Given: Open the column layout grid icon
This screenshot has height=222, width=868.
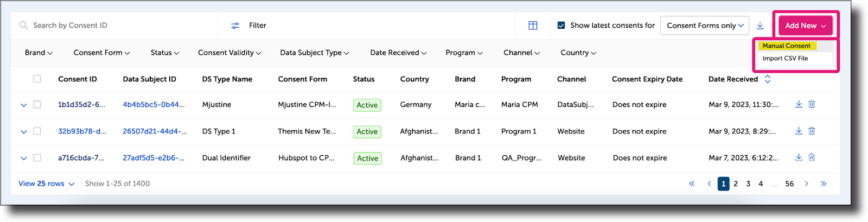Looking at the screenshot, I should click(533, 26).
